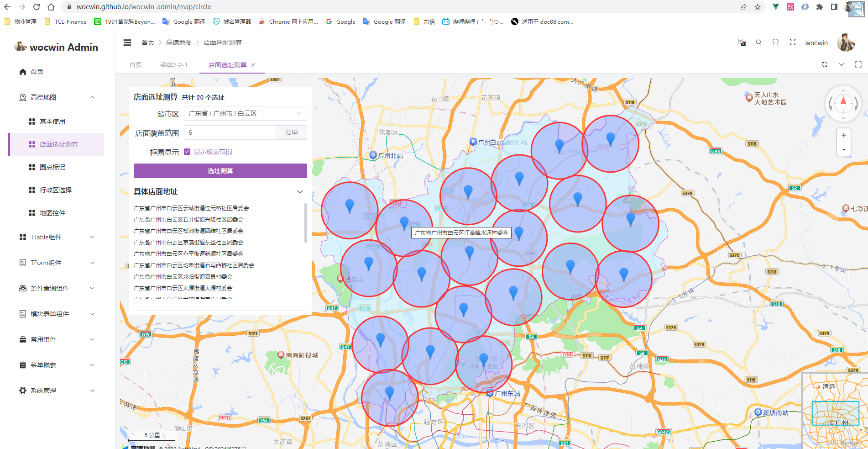Reload the page in the browser
The image size is (868, 449).
coord(37,7)
